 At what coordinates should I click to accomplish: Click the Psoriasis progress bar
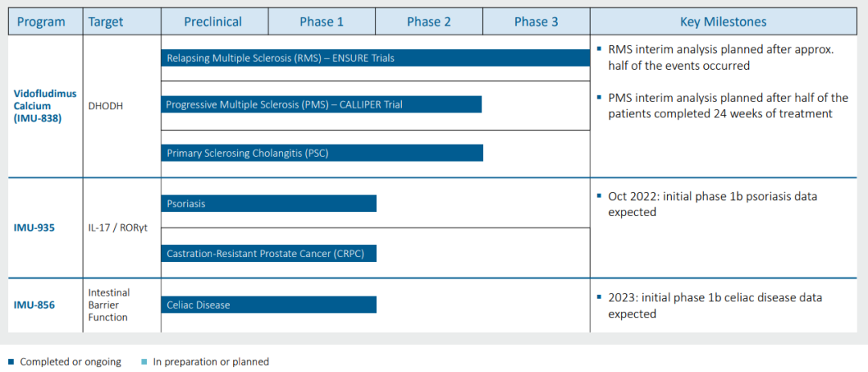point(268,203)
